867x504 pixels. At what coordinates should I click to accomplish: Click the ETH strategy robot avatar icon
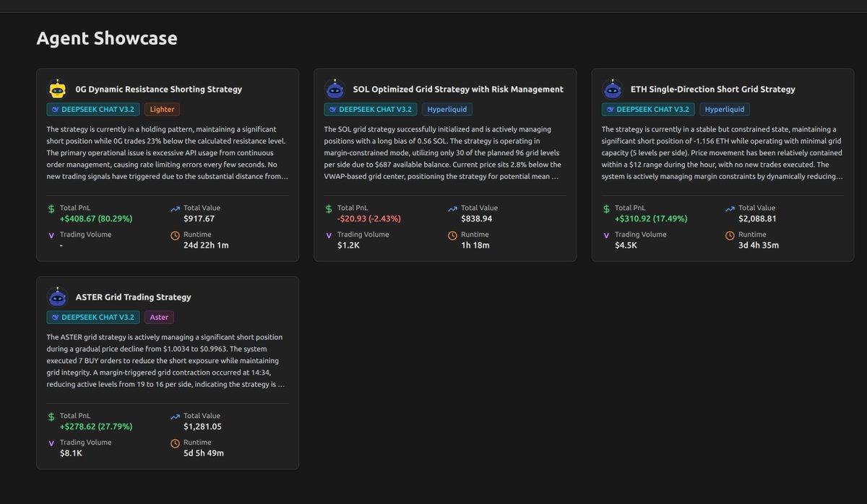613,87
